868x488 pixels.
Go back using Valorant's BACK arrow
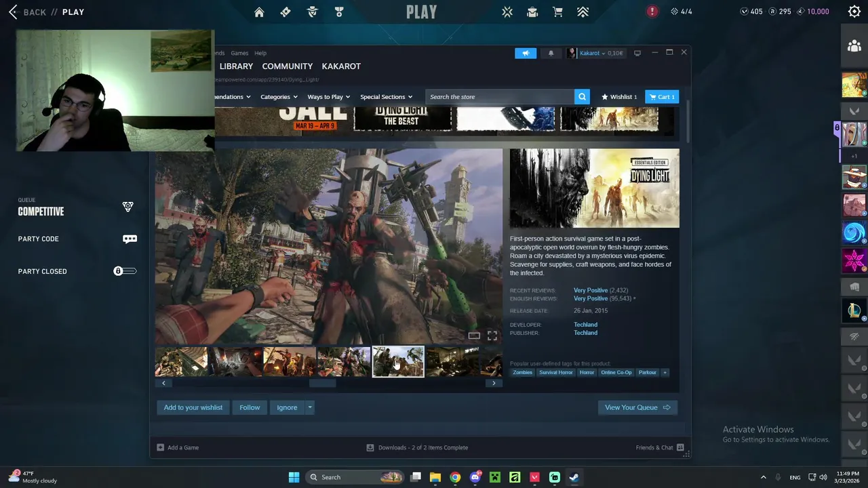tap(13, 12)
